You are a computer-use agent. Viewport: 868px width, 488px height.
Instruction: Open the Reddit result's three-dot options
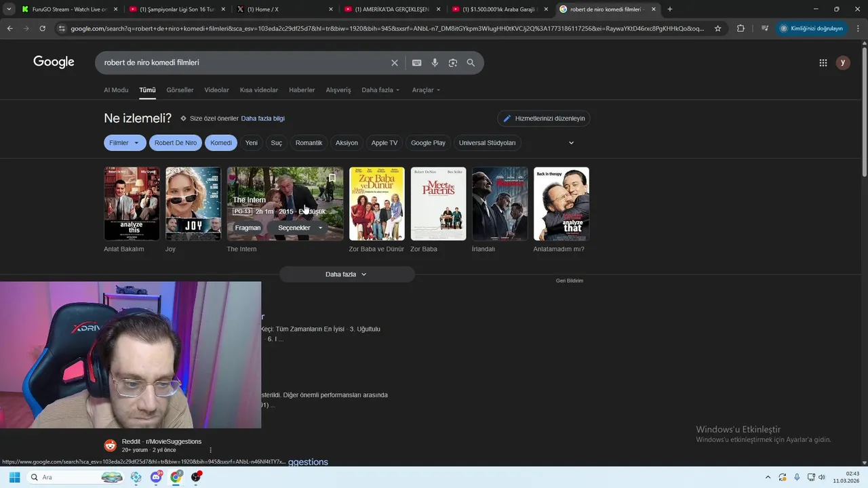(210, 450)
